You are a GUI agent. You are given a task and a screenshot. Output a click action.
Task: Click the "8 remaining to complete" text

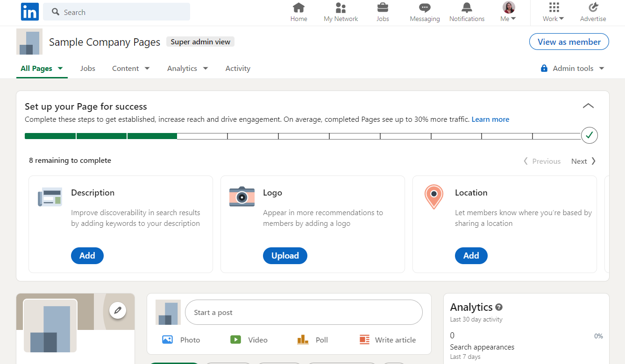[x=70, y=161]
